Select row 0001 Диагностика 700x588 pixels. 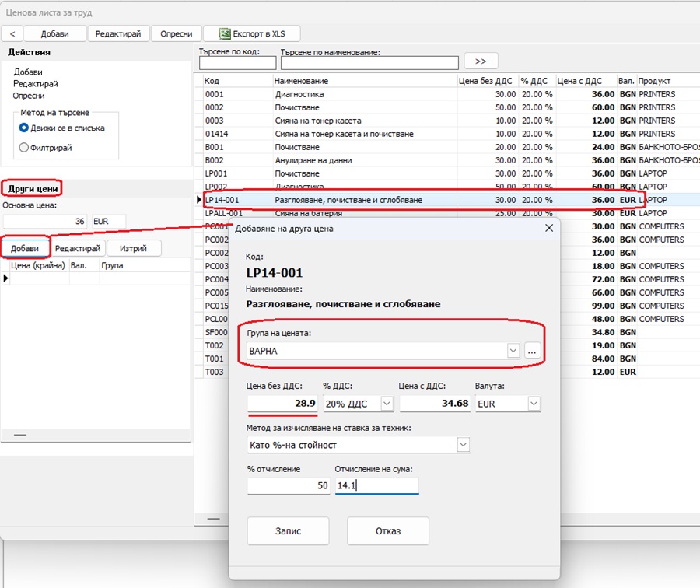tap(448, 94)
